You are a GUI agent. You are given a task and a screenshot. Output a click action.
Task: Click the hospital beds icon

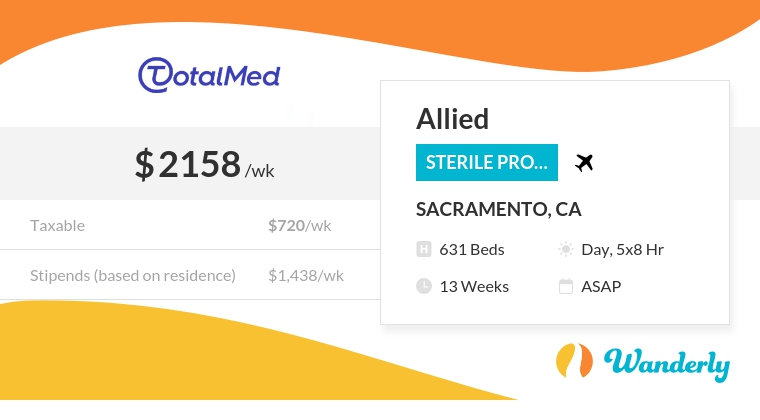point(424,249)
